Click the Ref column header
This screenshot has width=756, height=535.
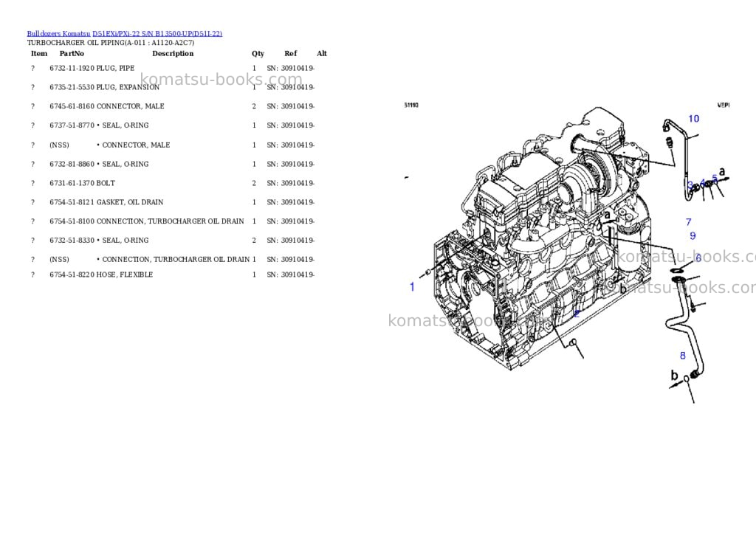click(291, 53)
